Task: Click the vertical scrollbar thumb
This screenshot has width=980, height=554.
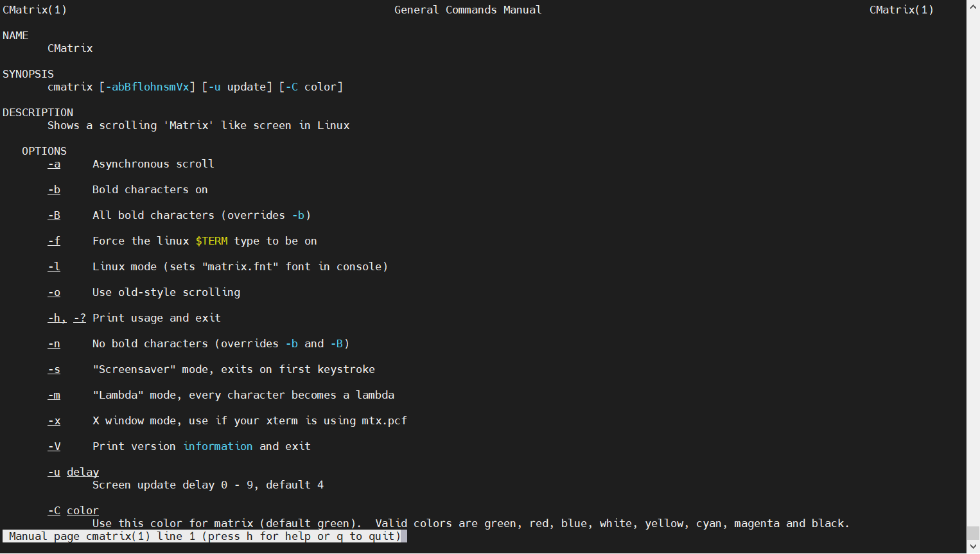Action: tap(973, 533)
